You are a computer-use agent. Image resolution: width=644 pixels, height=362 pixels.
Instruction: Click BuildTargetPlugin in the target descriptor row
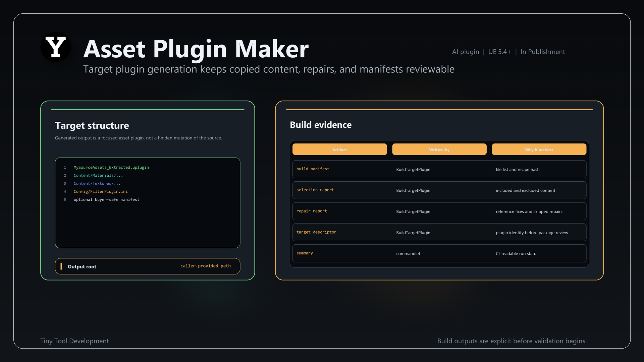coord(413,233)
